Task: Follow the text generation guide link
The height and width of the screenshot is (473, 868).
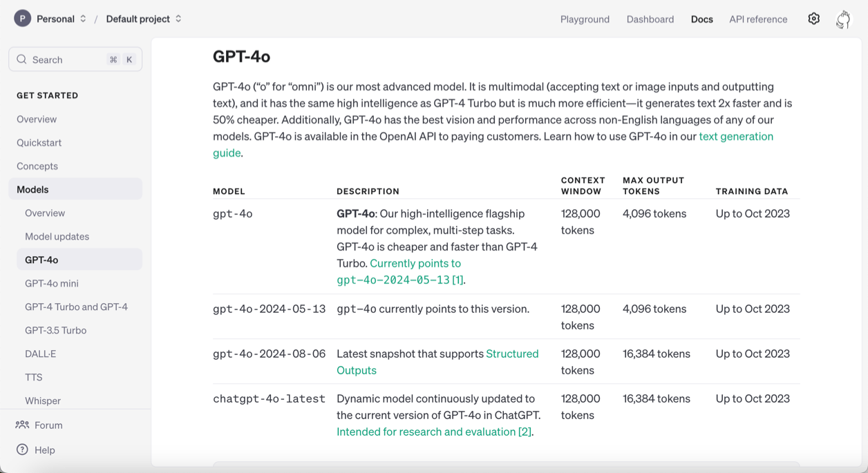Action: point(736,136)
